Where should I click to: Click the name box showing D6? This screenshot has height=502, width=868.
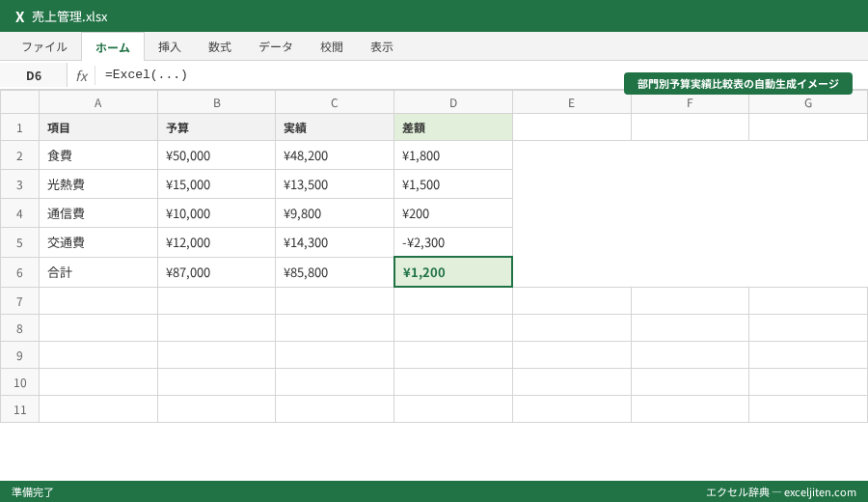34,75
